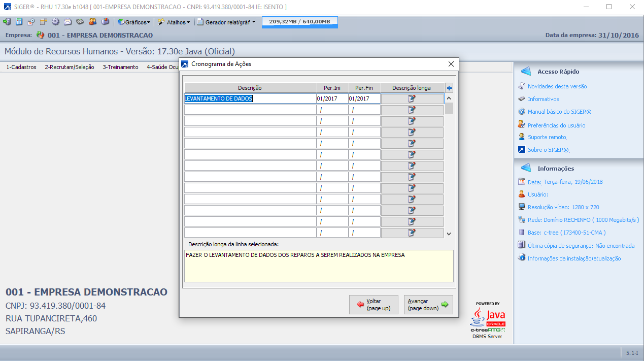Close the Cronograma de Ações dialog
The image size is (644, 361).
(x=451, y=64)
